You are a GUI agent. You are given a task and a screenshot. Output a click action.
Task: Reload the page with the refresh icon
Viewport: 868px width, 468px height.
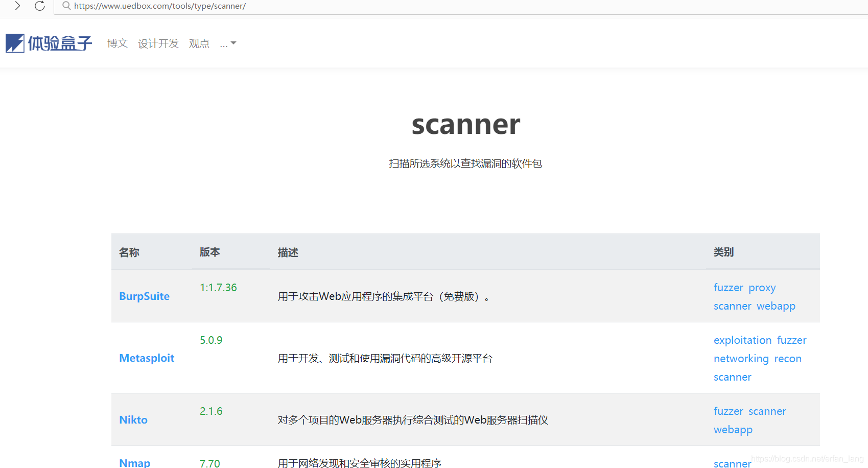[40, 6]
